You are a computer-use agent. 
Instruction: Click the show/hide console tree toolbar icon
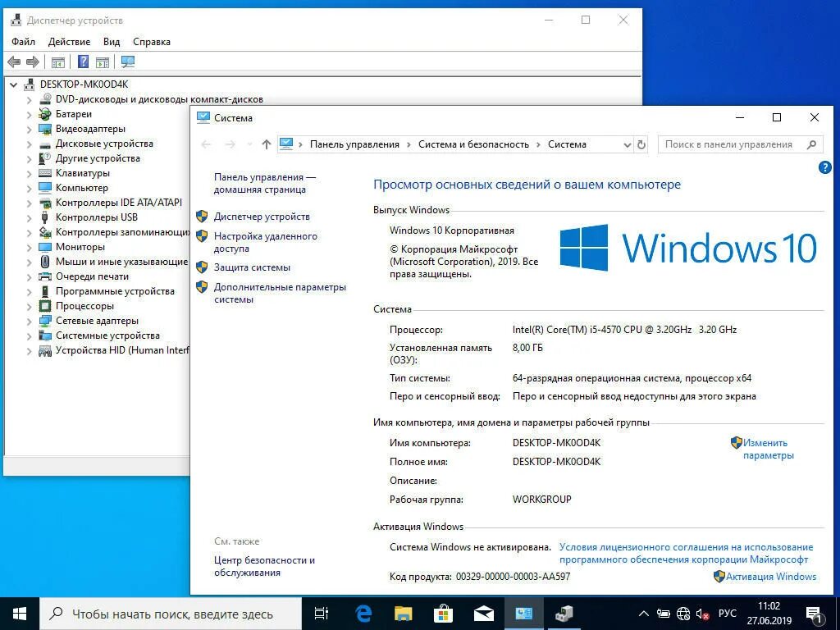58,62
